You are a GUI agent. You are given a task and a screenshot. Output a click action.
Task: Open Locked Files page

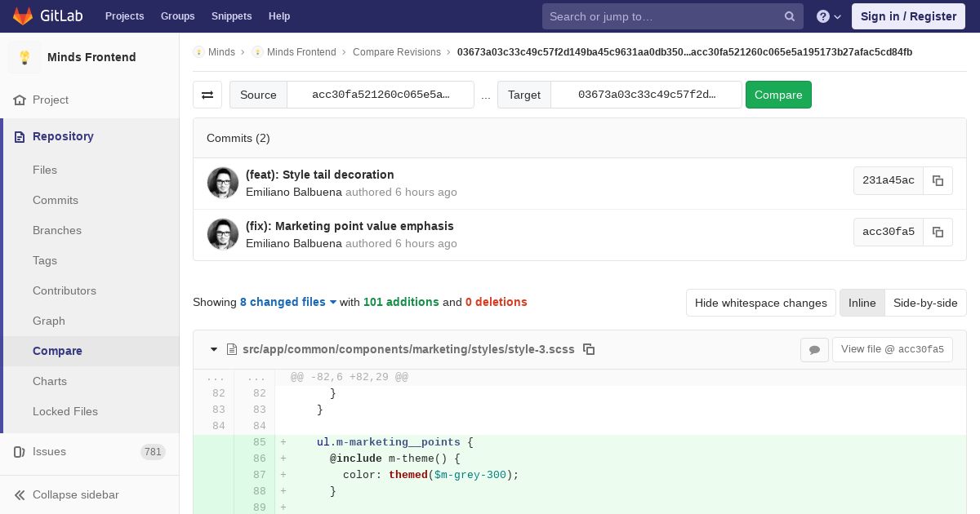tap(65, 411)
